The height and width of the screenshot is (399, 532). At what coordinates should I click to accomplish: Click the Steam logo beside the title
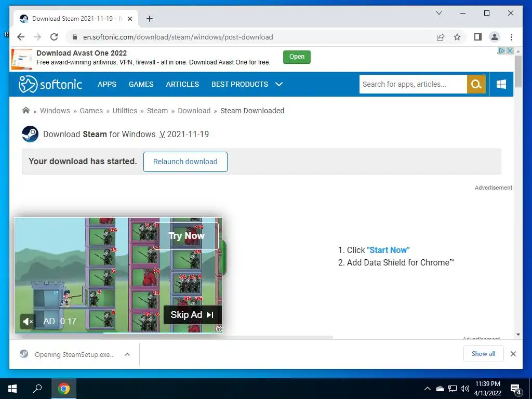[30, 134]
